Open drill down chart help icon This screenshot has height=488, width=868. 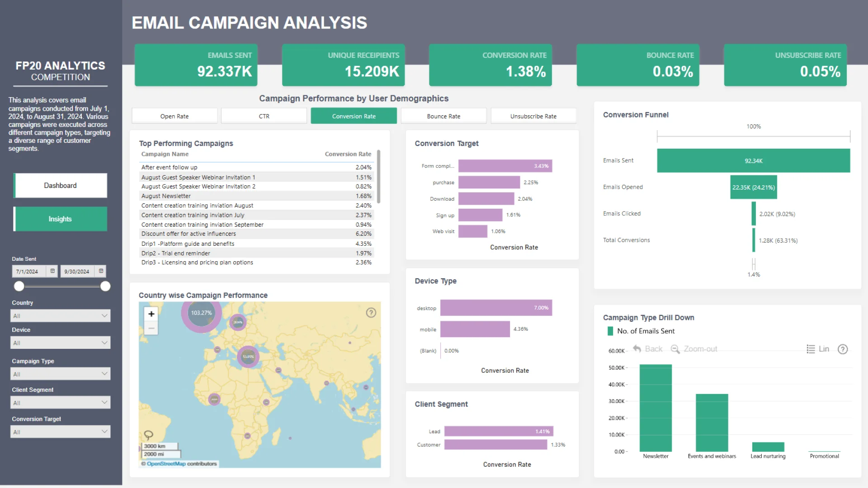(x=843, y=349)
